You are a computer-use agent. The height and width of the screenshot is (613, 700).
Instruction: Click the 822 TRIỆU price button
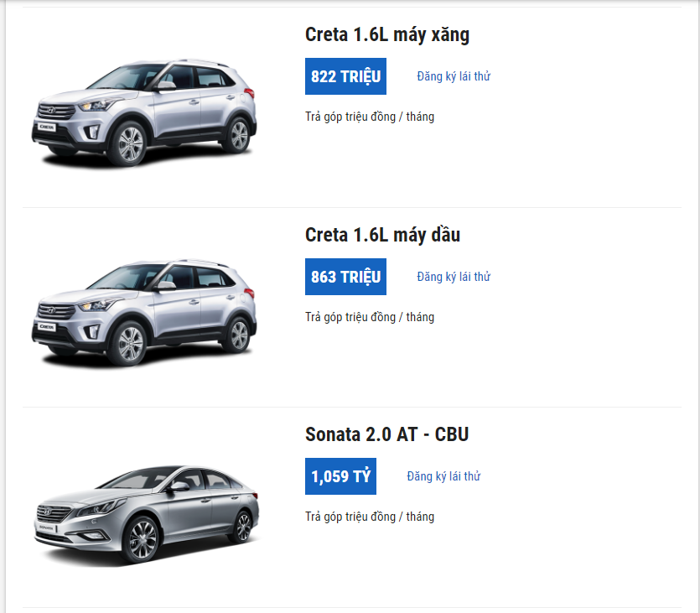345,76
